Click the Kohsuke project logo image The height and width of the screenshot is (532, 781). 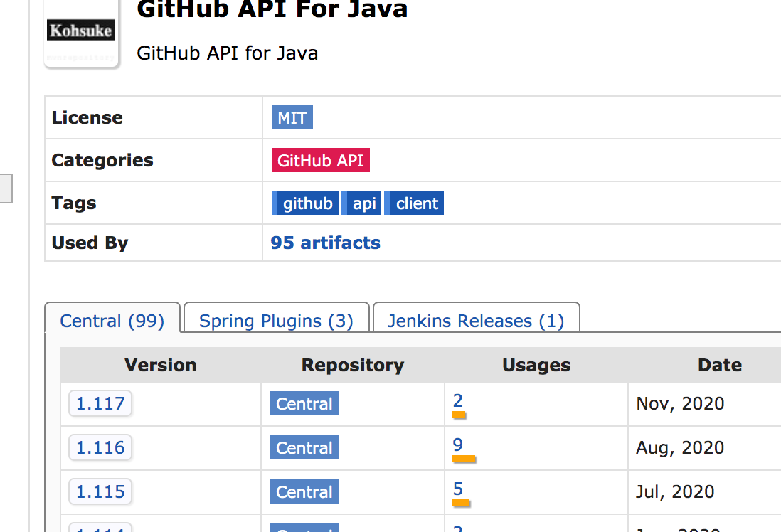[x=81, y=32]
